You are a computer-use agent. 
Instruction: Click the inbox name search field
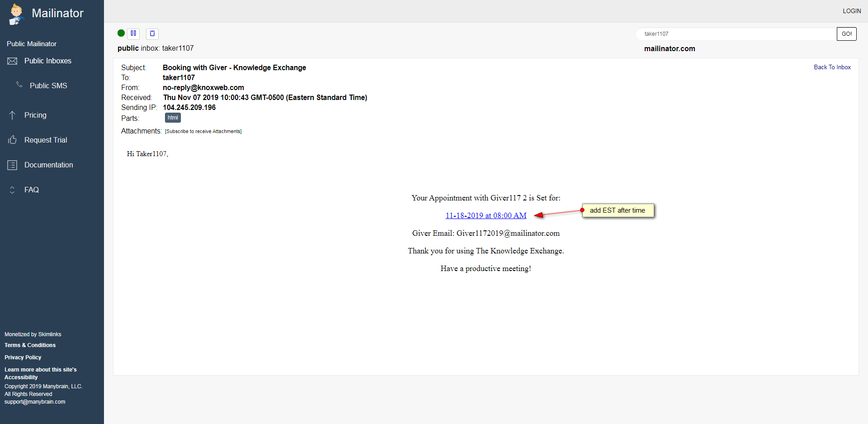[x=737, y=34]
